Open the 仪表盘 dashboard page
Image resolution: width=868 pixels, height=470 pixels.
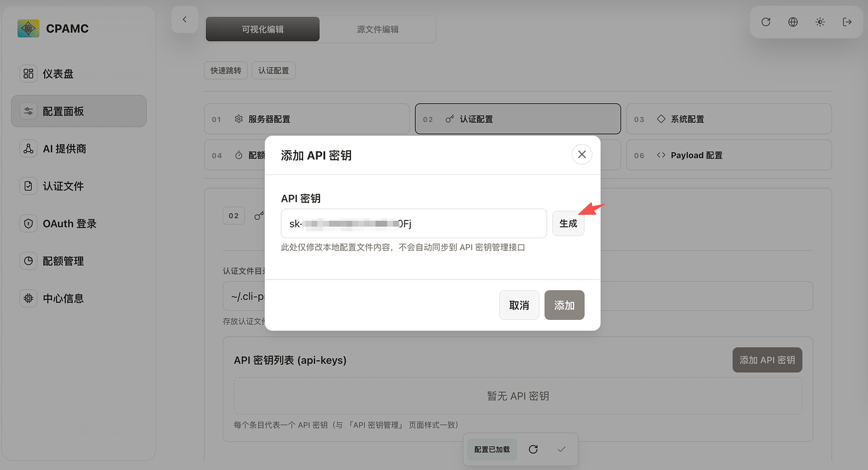point(79,74)
